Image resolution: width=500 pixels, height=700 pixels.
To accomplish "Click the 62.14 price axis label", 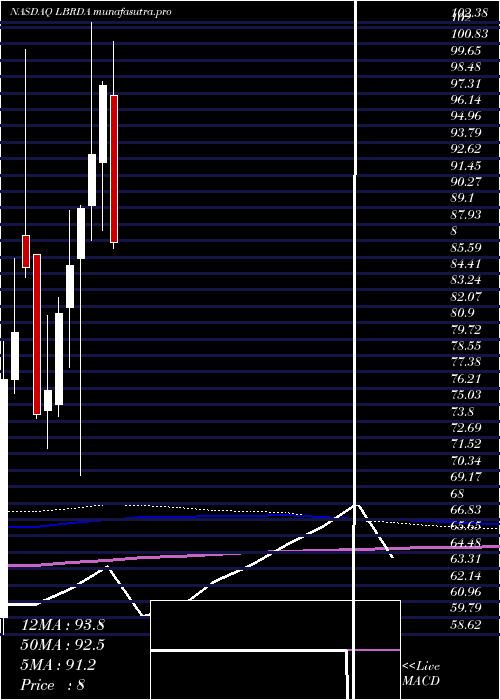I will [466, 575].
